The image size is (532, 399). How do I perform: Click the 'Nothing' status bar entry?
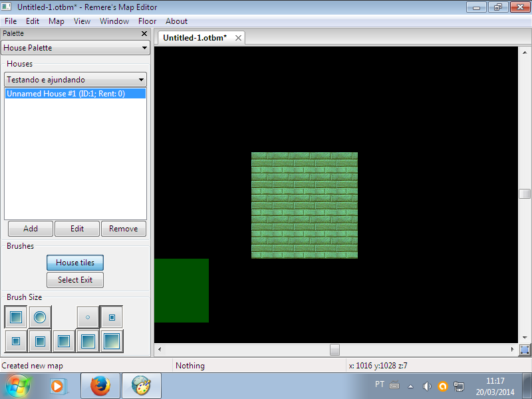[190, 366]
